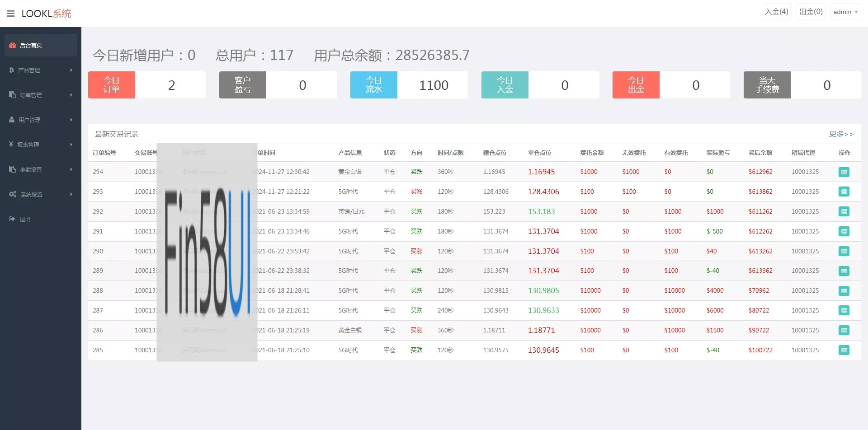Click the dashboard icon next to 后台首页

tap(13, 45)
